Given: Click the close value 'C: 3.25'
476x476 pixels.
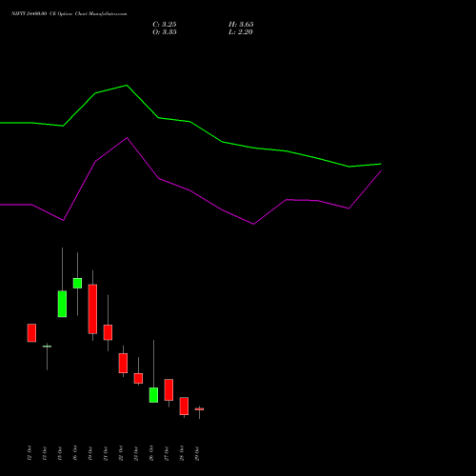Looking at the screenshot, I should pos(165,25).
